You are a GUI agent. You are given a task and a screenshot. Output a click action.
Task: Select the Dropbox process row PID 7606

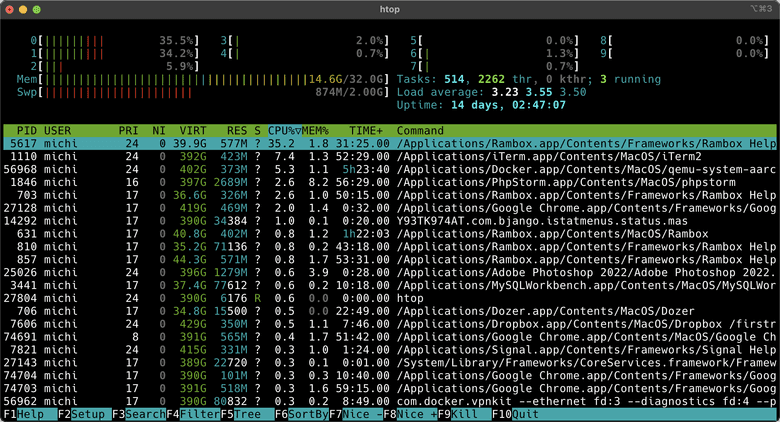click(390, 324)
